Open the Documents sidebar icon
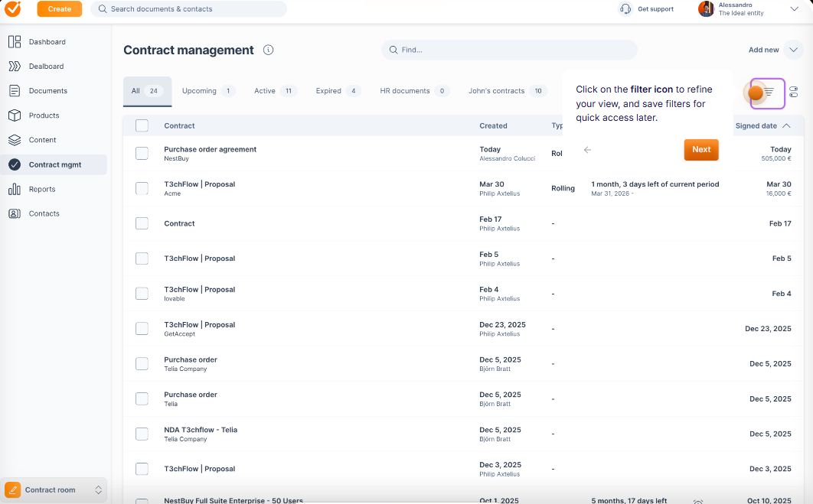Screen dimensions: 813x504 [15, 91]
